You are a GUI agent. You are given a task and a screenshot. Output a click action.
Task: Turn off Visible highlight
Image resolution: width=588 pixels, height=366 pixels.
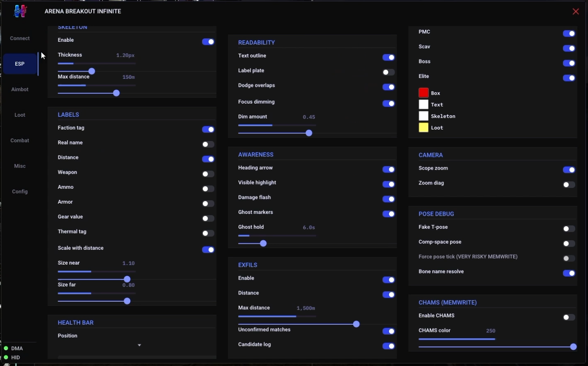[x=389, y=184]
